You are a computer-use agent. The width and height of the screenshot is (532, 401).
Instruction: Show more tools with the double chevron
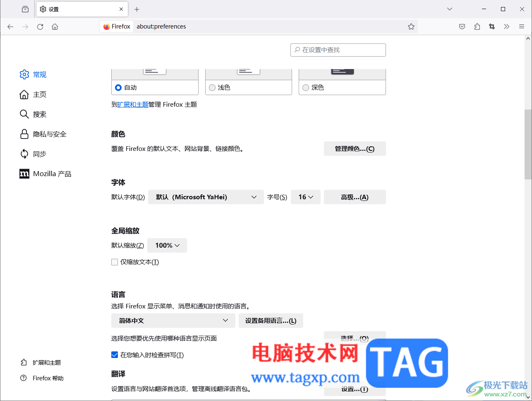pos(507,26)
